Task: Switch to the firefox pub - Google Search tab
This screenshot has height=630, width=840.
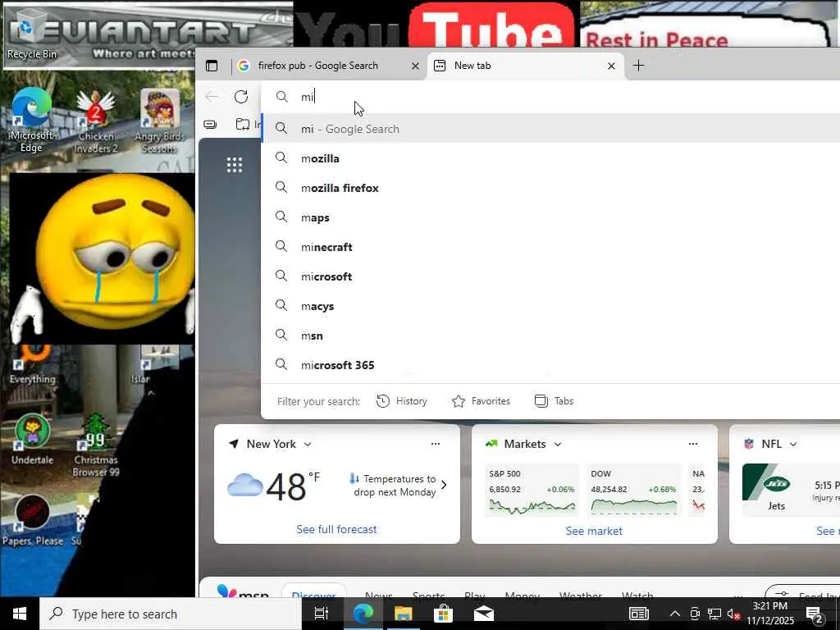Action: click(329, 66)
